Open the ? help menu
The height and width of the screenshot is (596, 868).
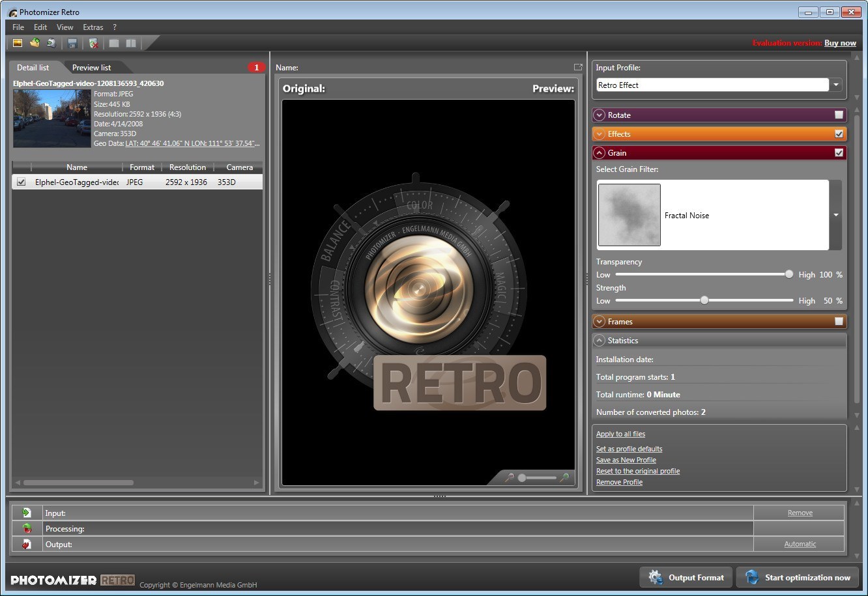(x=115, y=27)
